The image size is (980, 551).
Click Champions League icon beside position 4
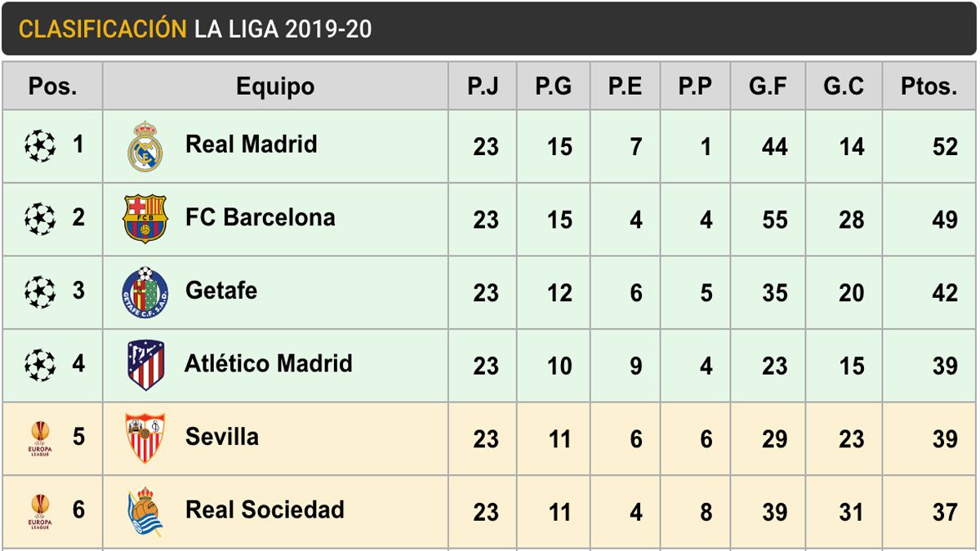[x=39, y=365]
